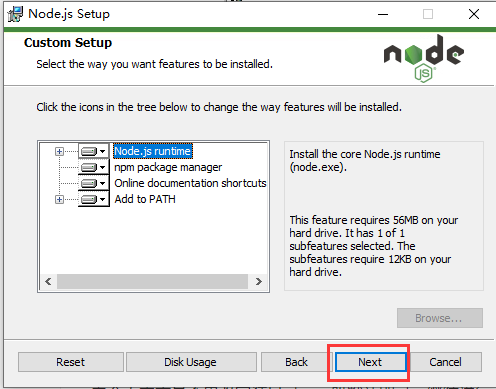Image resolution: width=496 pixels, height=389 pixels.
Task: Open the Node.js runtime feature install icon
Action: tap(93, 151)
